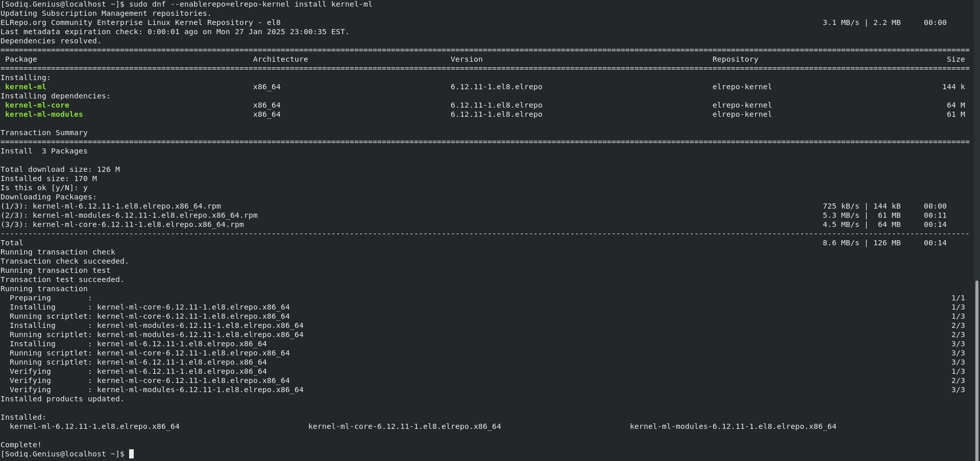Click the "Total download size: 126 M" line
980x461 pixels.
coord(60,169)
